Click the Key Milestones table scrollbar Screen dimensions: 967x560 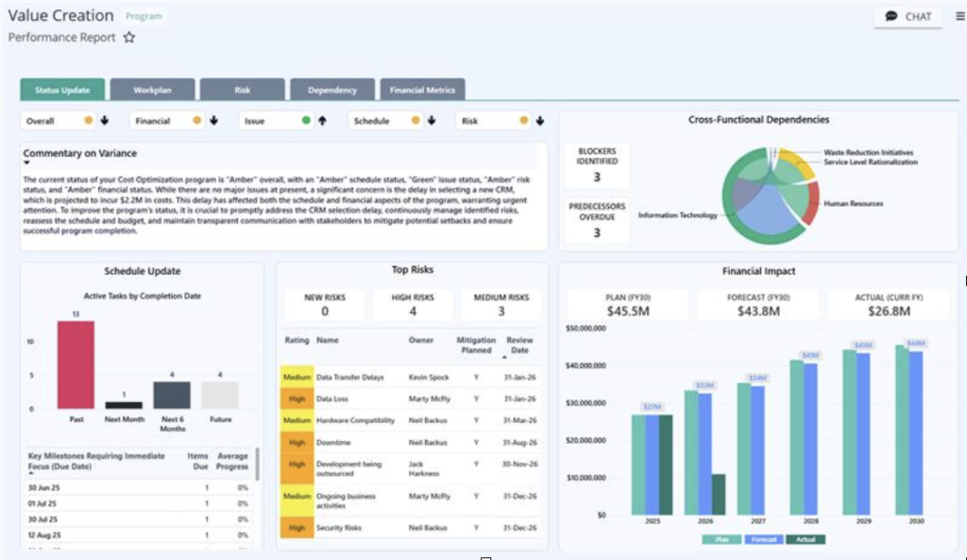(x=257, y=464)
